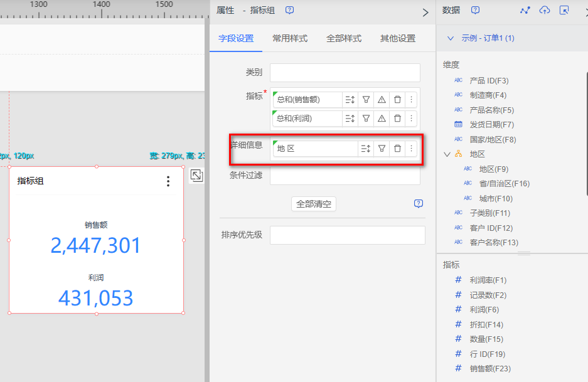
Task: Collapse the 示例 - 订单1 dataset
Action: tap(450, 38)
